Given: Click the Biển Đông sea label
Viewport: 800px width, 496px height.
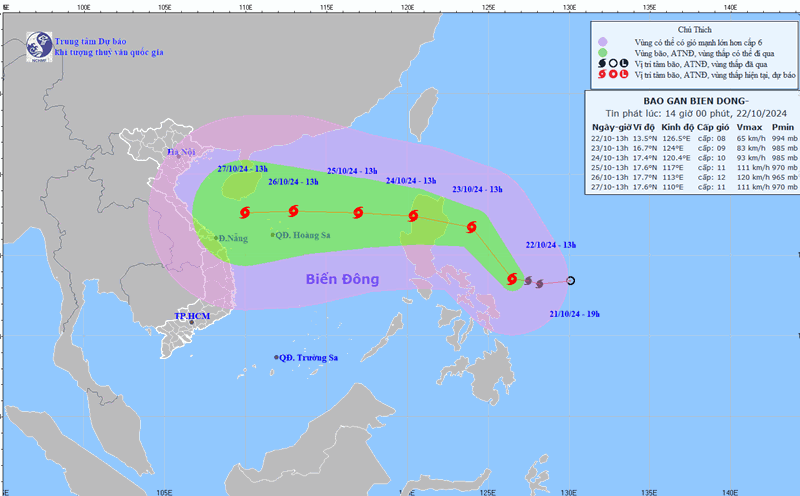Looking at the screenshot, I should point(342,279).
